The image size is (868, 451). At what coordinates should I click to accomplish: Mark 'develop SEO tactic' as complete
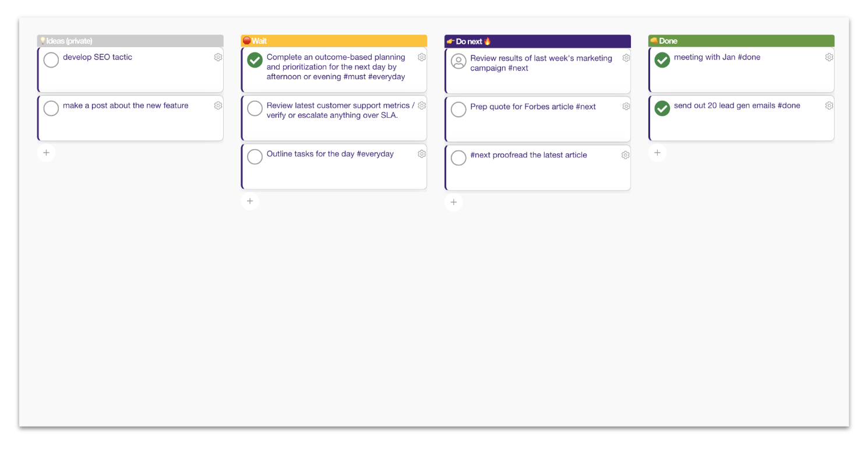tap(51, 60)
